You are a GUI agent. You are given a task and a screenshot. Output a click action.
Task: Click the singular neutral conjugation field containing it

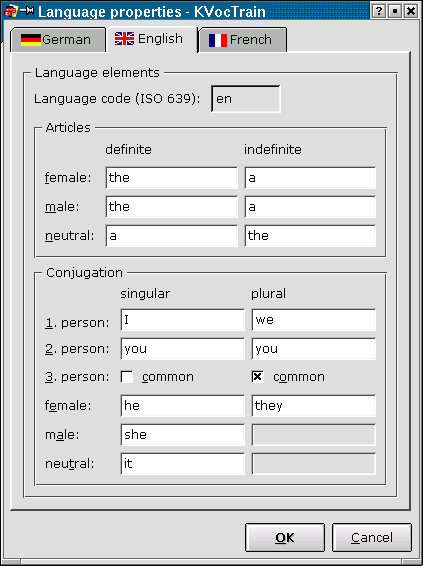point(183,463)
